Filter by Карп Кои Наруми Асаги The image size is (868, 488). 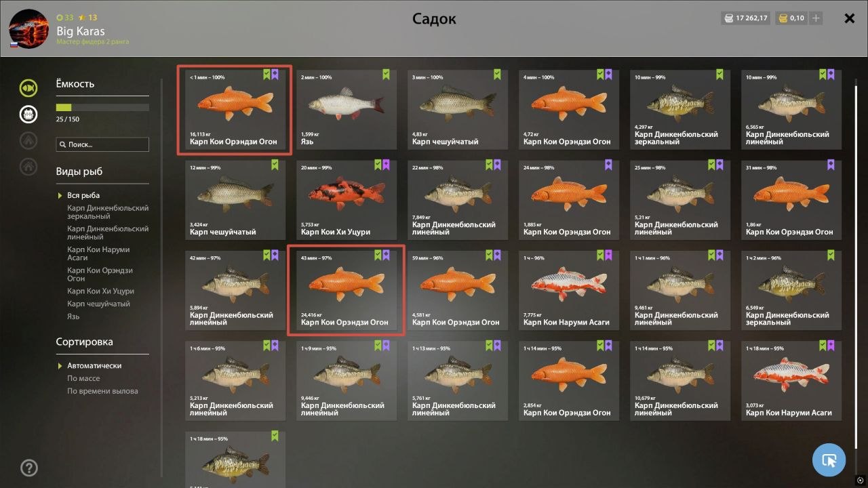click(x=98, y=253)
